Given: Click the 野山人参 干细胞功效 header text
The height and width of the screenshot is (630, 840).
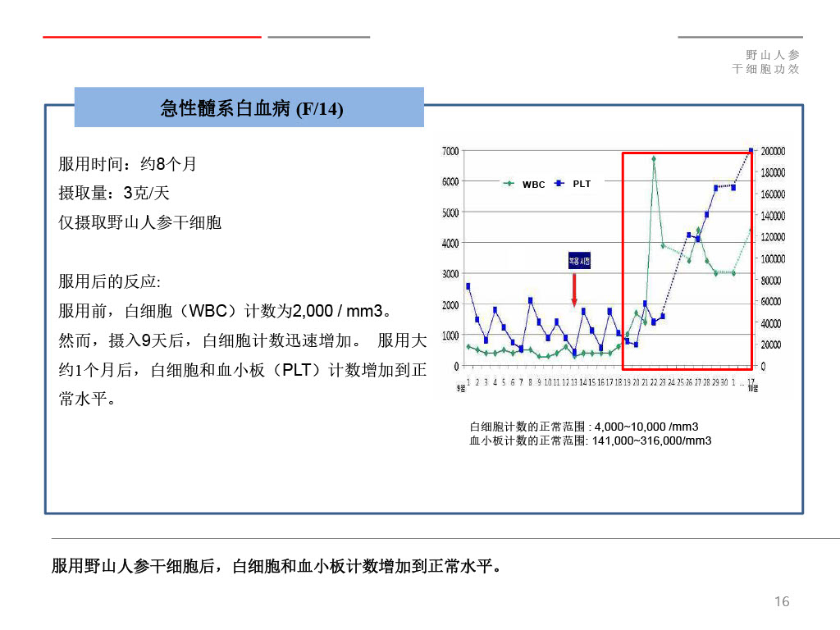Looking at the screenshot, I should click(766, 62).
